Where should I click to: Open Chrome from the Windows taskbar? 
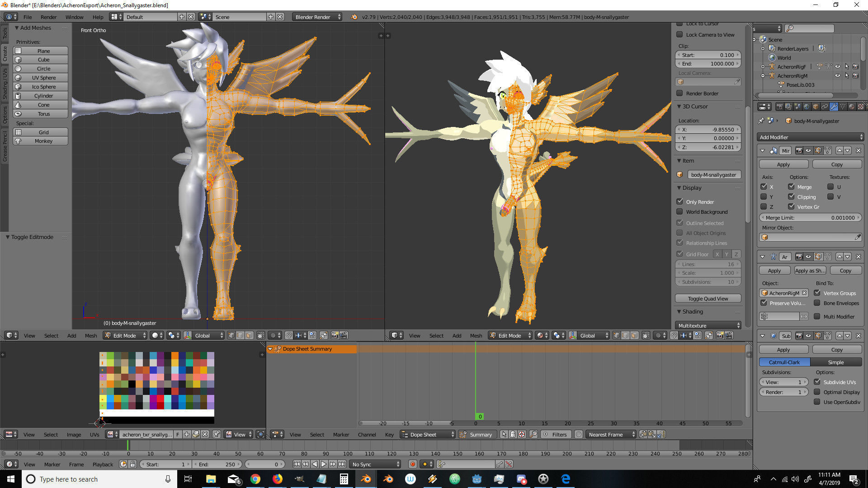point(255,479)
